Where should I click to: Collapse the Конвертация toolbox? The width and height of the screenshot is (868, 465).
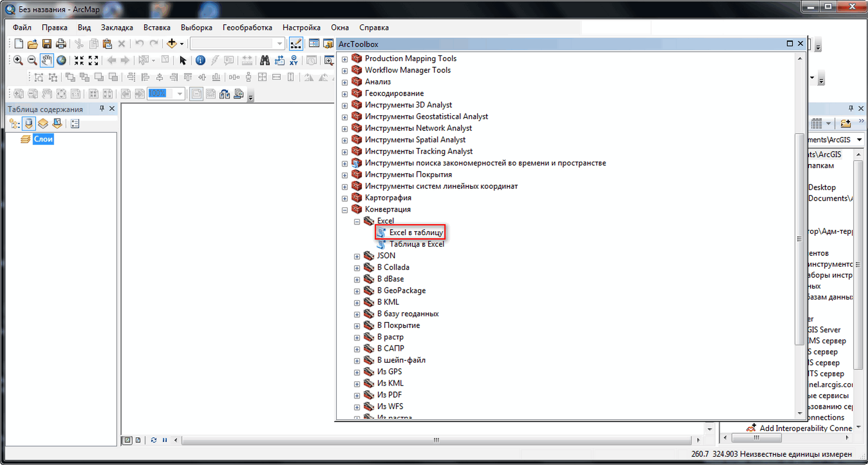(x=345, y=210)
